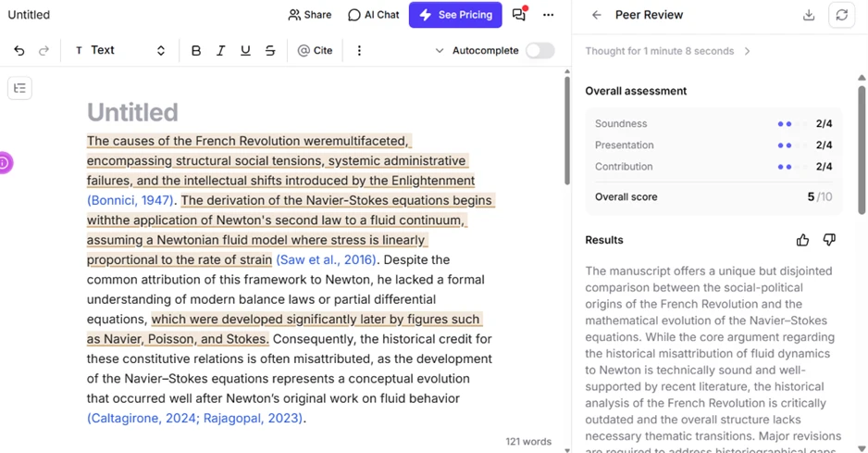This screenshot has width=868, height=453.
Task: Apply italic formatting
Action: pyautogui.click(x=220, y=50)
